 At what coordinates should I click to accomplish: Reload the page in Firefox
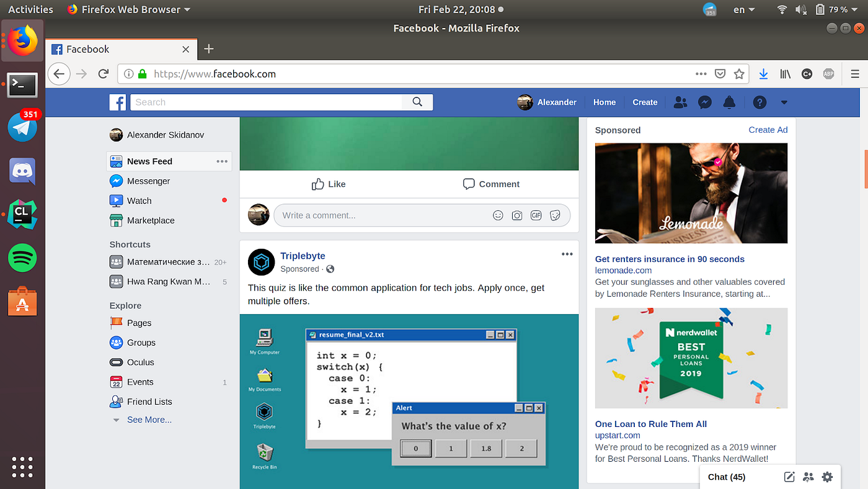pos(104,74)
